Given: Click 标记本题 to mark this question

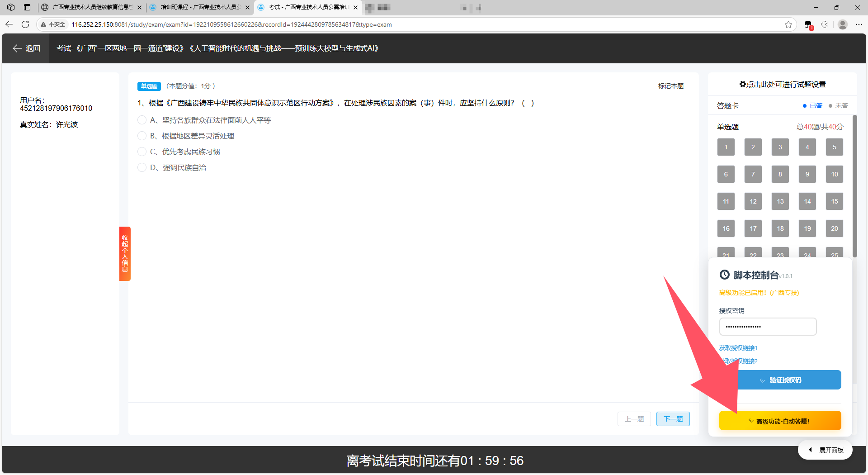Looking at the screenshot, I should click(x=671, y=86).
